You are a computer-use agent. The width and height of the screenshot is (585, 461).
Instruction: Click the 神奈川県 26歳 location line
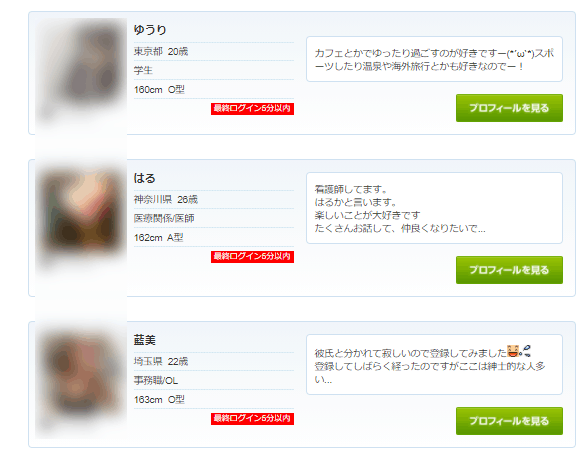pyautogui.click(x=166, y=200)
